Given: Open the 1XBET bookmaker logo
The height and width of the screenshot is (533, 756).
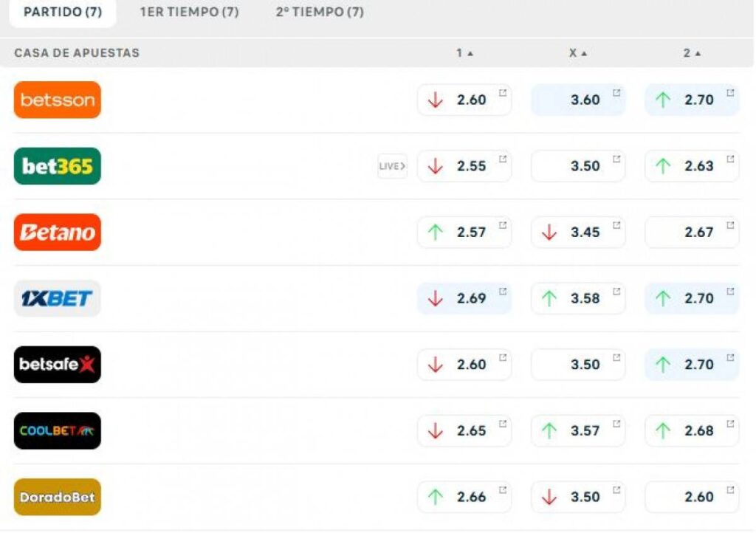Looking at the screenshot, I should click(x=58, y=298).
